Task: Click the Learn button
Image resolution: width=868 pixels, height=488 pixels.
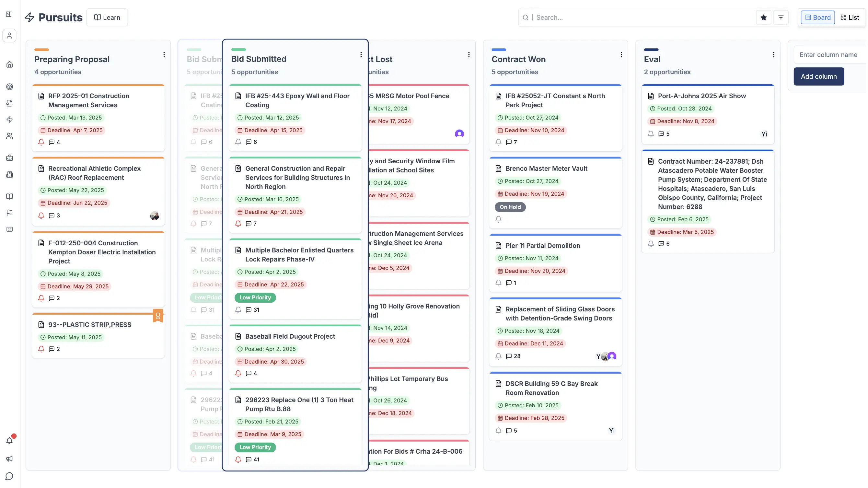Action: tap(107, 17)
